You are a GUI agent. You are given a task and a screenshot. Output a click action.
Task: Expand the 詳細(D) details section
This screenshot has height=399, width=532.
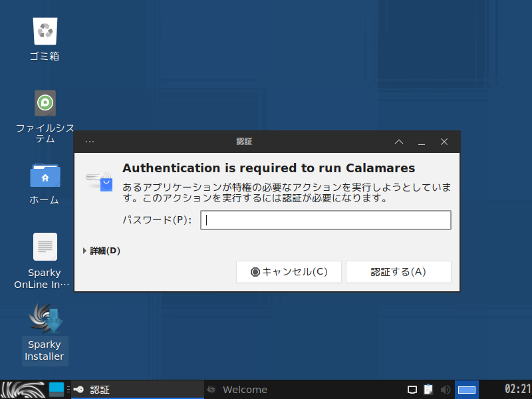[x=102, y=251]
